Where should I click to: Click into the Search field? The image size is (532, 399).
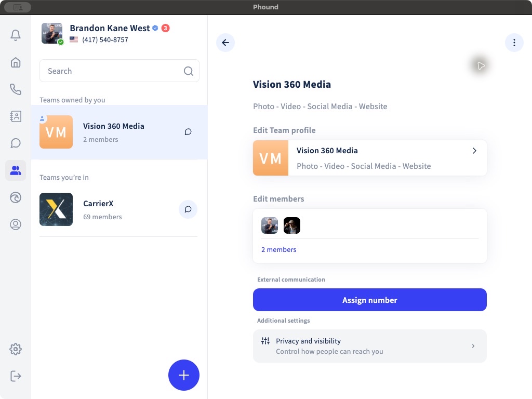[x=119, y=71]
